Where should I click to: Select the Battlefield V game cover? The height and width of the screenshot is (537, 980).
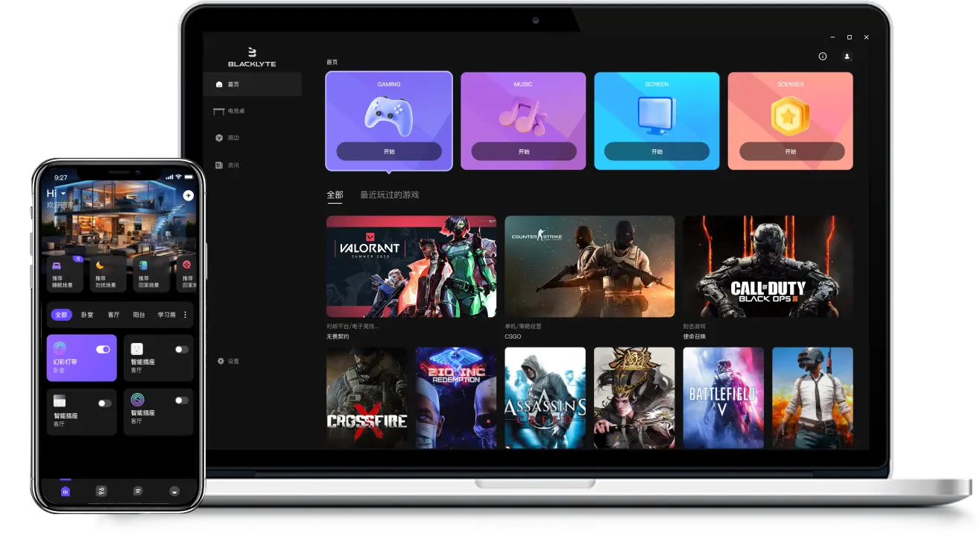(723, 398)
